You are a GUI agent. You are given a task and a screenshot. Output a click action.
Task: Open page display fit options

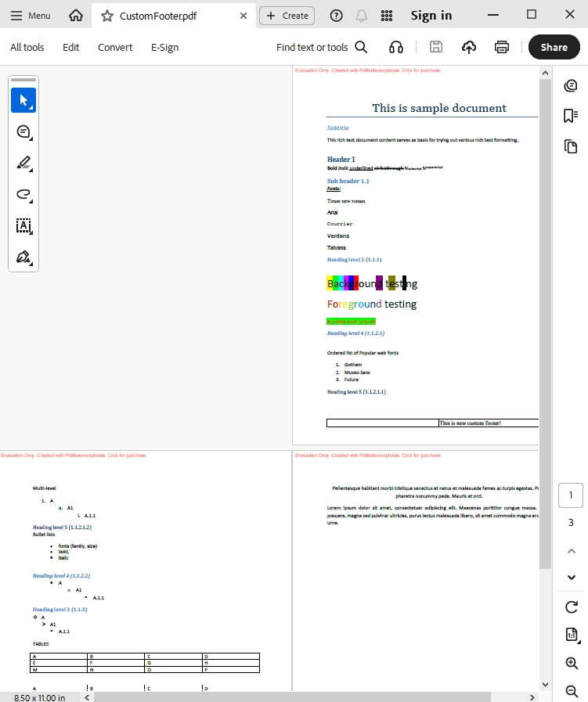[572, 635]
